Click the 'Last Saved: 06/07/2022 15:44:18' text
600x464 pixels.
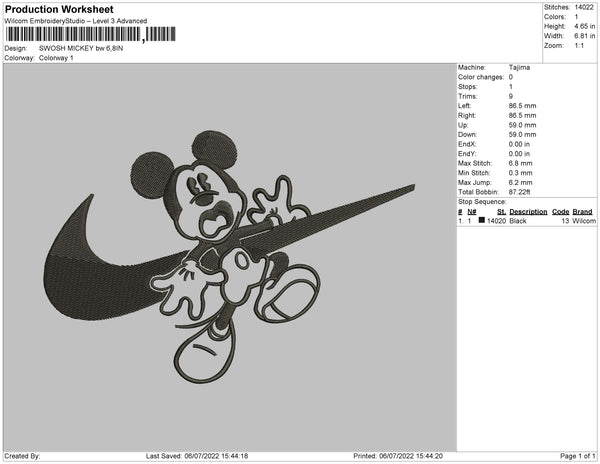(x=197, y=456)
